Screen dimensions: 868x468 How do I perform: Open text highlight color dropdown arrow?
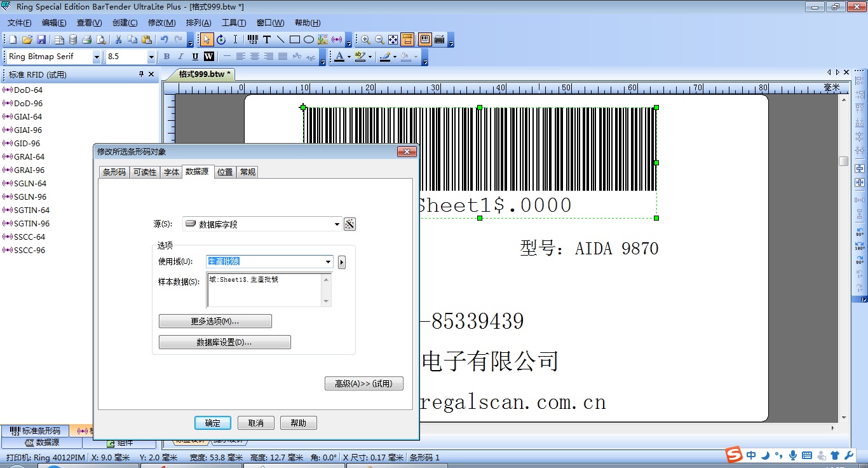coord(370,57)
